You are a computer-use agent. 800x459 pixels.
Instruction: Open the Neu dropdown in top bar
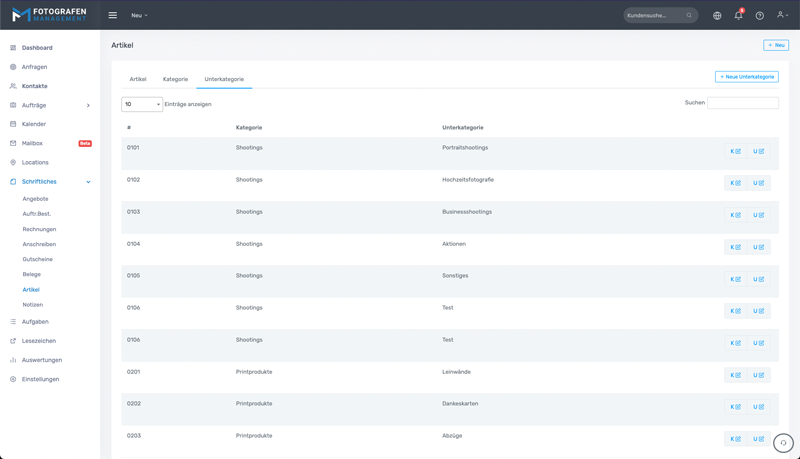point(139,15)
